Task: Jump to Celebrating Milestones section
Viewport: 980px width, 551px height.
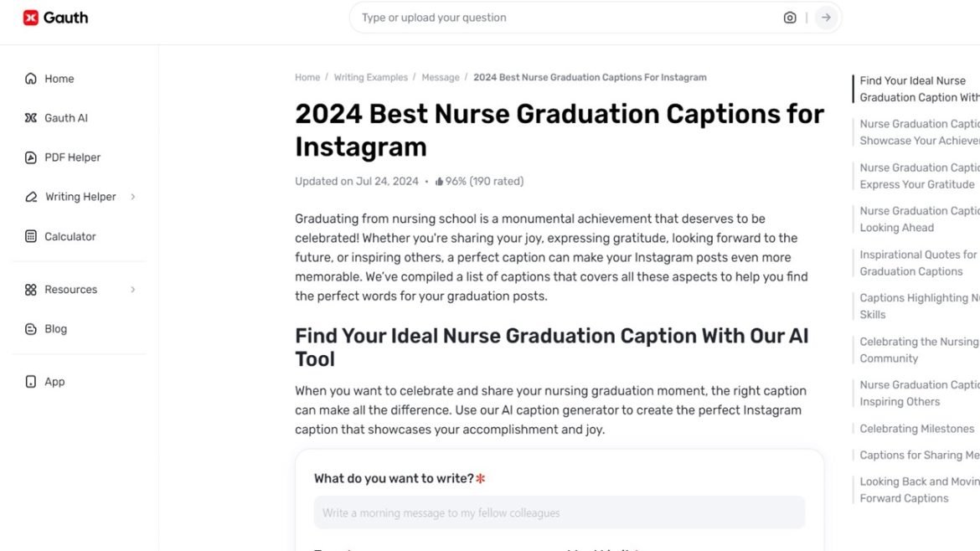Action: pos(916,429)
